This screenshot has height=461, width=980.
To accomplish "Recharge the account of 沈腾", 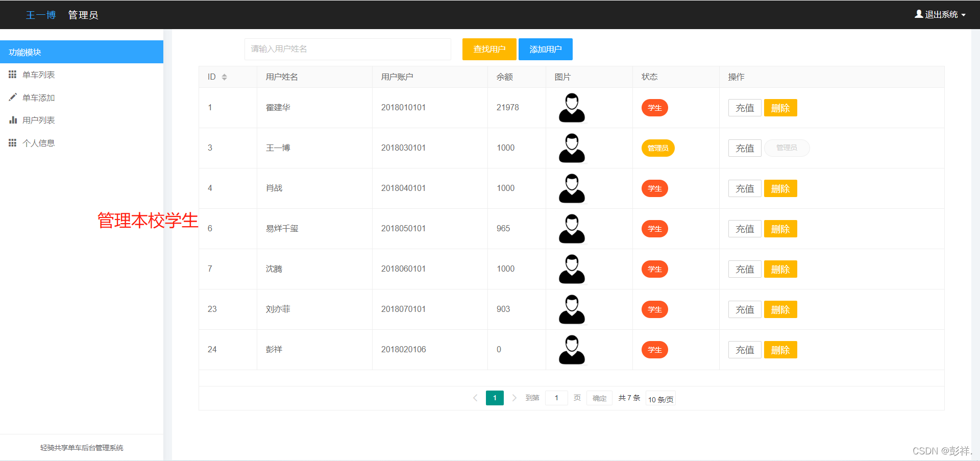I will pyautogui.click(x=745, y=269).
